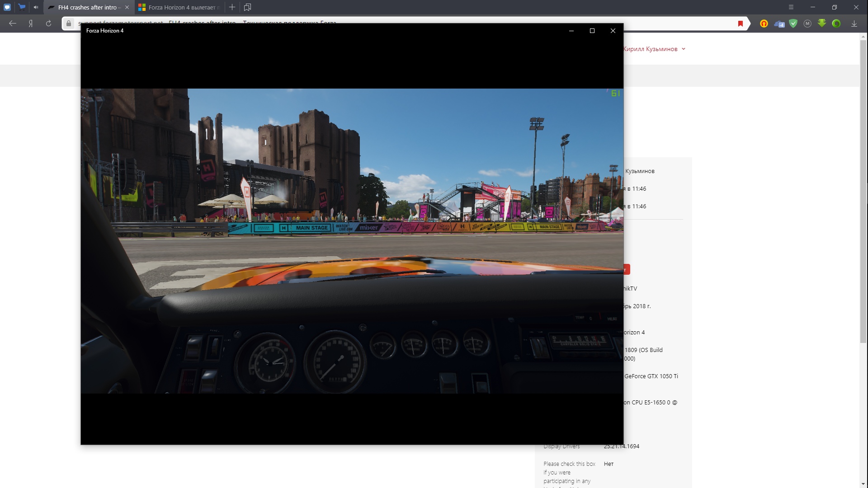Switch to FH4 crashes after intro tab
Image resolution: width=868 pixels, height=488 pixels.
pyautogui.click(x=88, y=7)
